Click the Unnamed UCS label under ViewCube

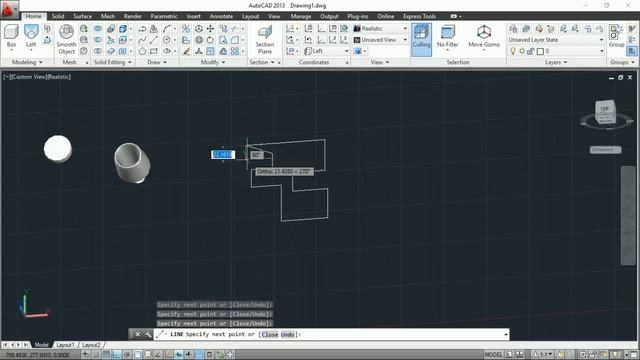coord(605,150)
